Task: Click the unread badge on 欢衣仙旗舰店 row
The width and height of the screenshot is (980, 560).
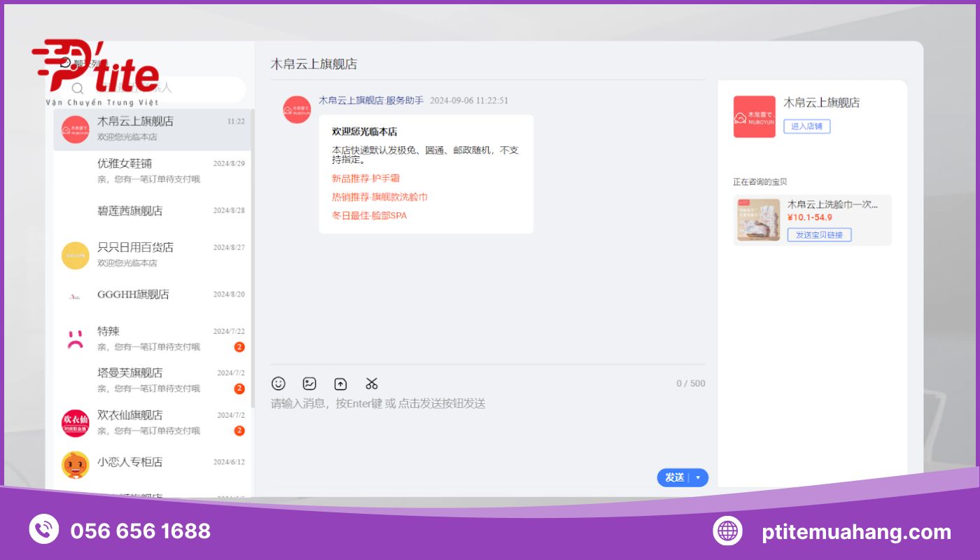Action: click(239, 430)
